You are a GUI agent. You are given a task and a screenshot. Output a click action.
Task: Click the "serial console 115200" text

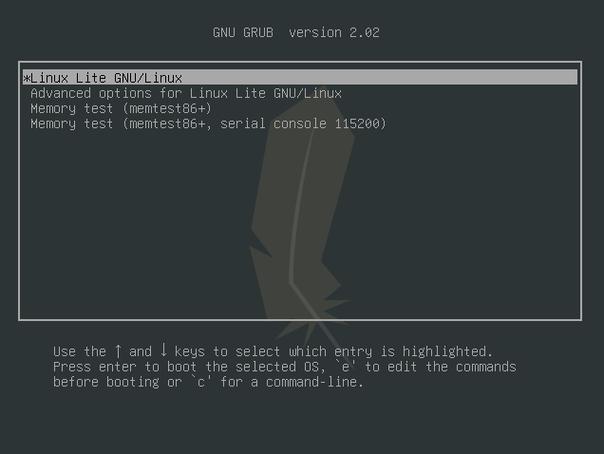pyautogui.click(x=303, y=124)
